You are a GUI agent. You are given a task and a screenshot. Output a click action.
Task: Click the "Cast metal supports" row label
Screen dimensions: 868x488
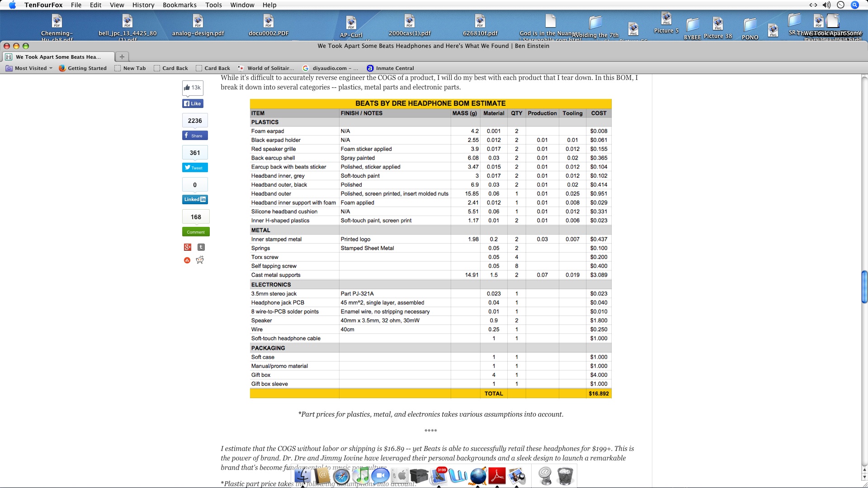pyautogui.click(x=276, y=275)
